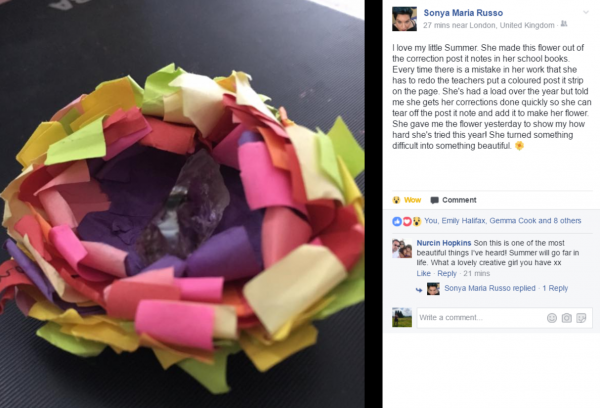Click the Comment button under the post
The width and height of the screenshot is (600, 408).
point(453,200)
